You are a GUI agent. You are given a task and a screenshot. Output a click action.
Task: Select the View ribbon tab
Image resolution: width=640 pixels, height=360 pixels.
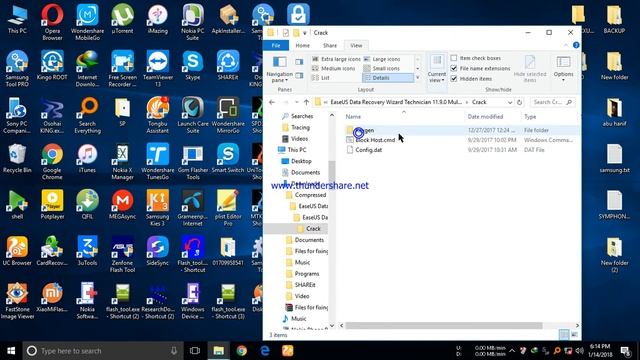pyautogui.click(x=356, y=45)
